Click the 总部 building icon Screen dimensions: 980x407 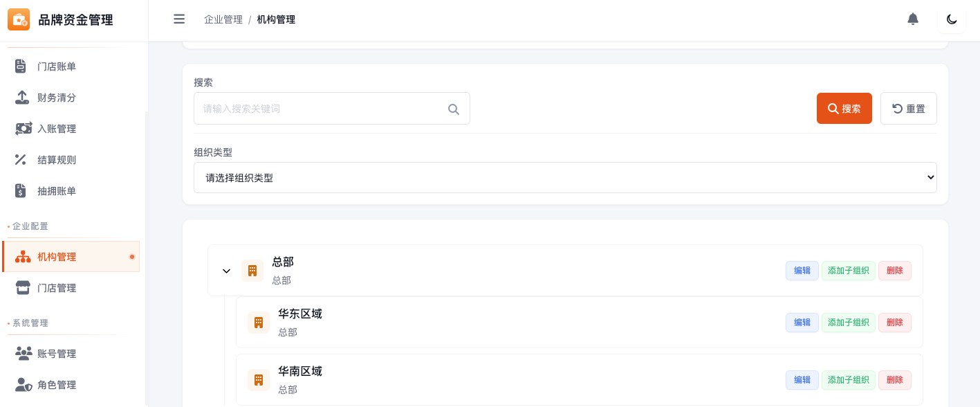(x=252, y=271)
